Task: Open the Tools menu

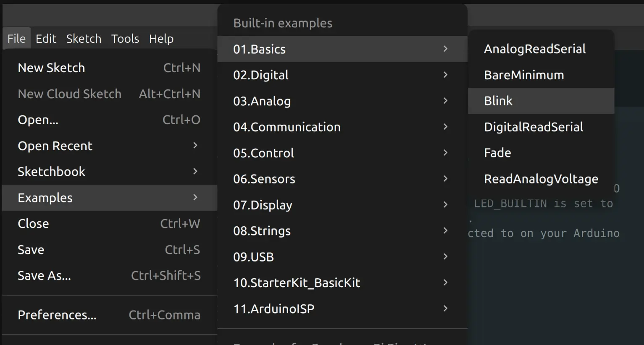Action: 125,38
